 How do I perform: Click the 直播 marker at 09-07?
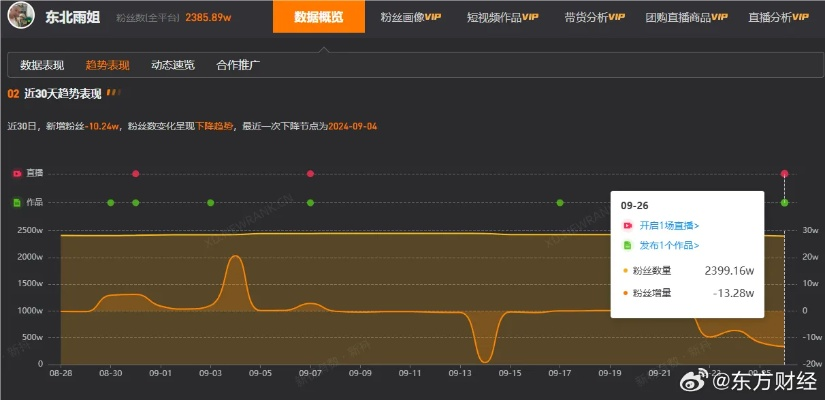[x=310, y=174]
